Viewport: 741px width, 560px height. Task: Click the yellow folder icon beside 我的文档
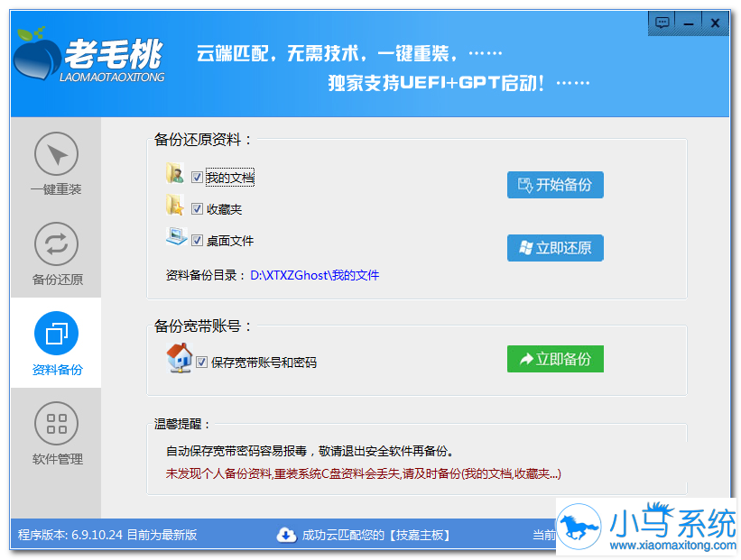tap(175, 176)
